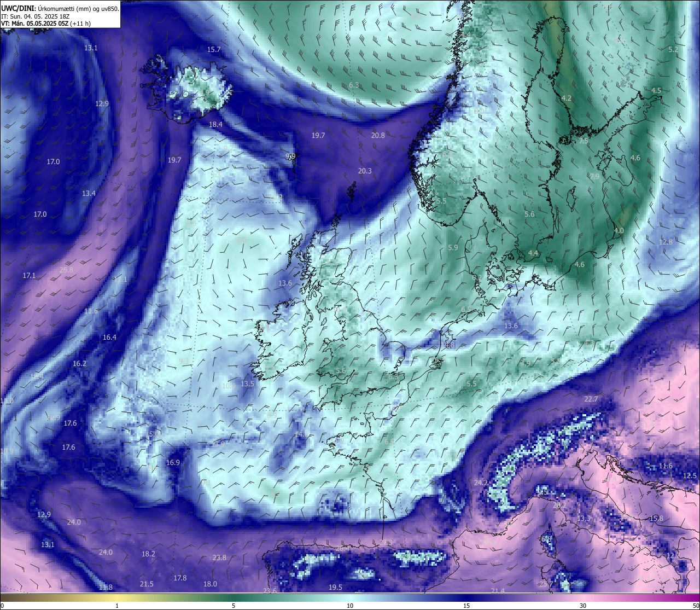
Task: Click the 11.8 value above the colorbar
Action: pos(106,588)
